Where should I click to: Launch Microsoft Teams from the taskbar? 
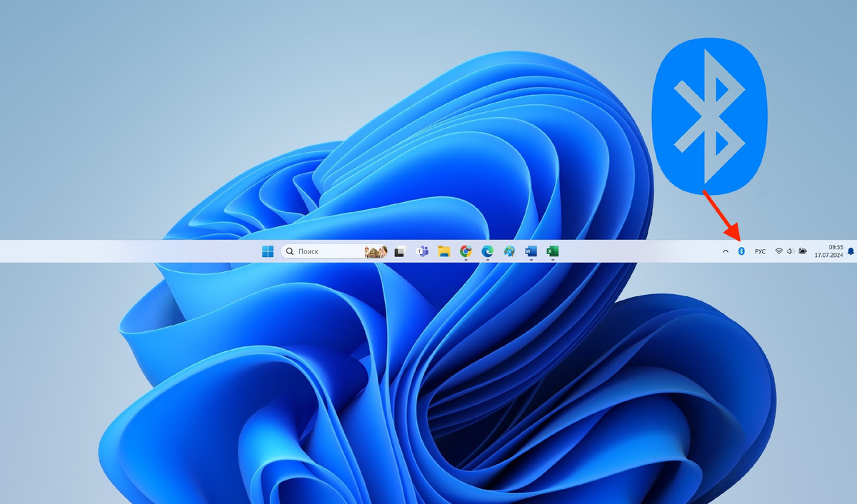pyautogui.click(x=422, y=251)
